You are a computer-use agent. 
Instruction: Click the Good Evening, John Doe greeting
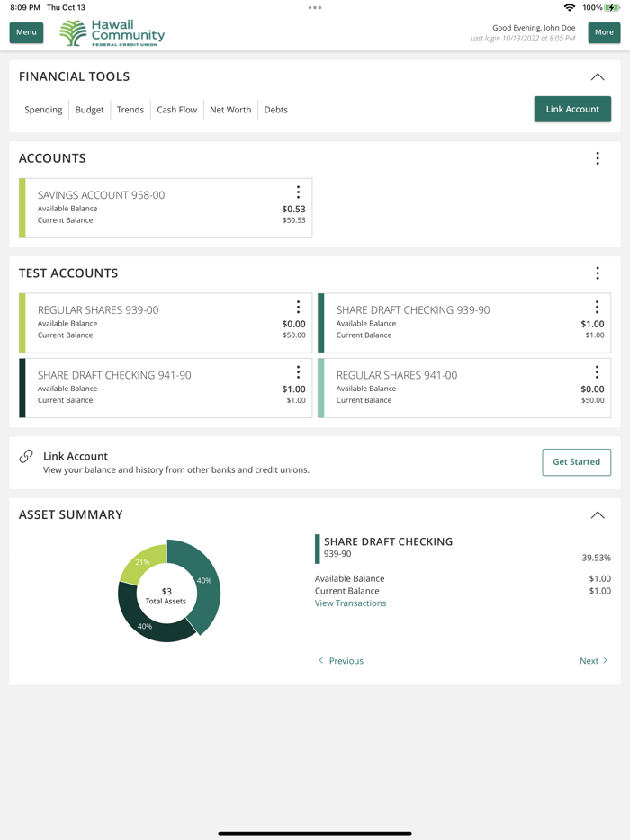click(534, 28)
